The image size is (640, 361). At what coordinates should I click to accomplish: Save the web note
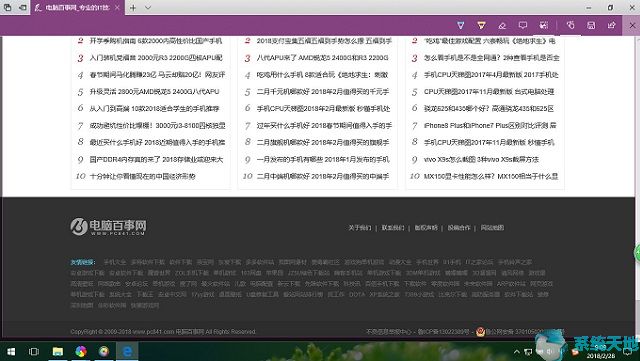coord(591,25)
